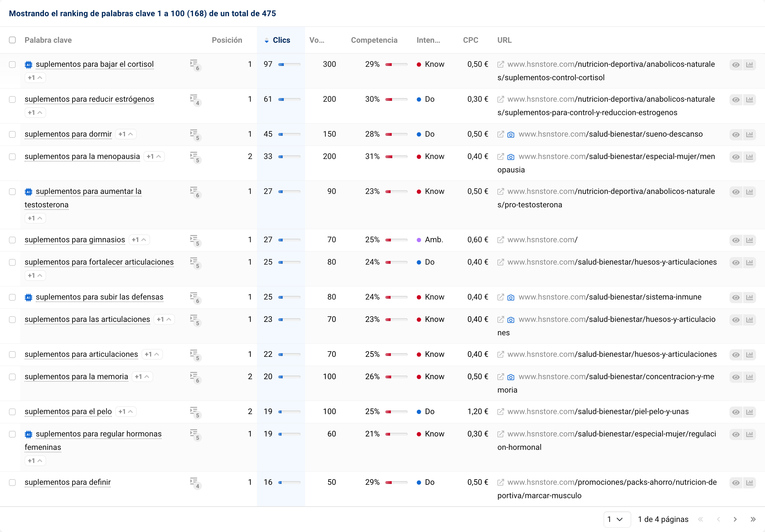The height and width of the screenshot is (532, 765).
Task: Click camera snapshot icon in suplementos para la memoria row
Action: 511,377
